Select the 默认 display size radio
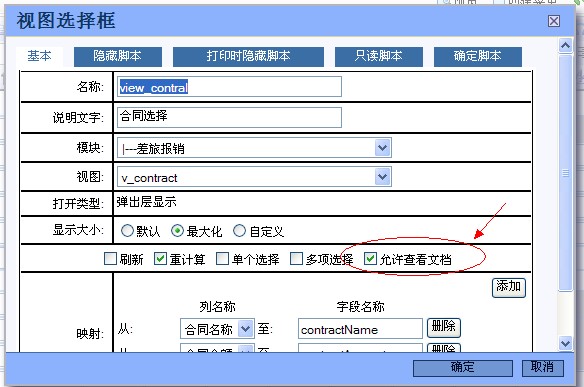 pyautogui.click(x=127, y=231)
